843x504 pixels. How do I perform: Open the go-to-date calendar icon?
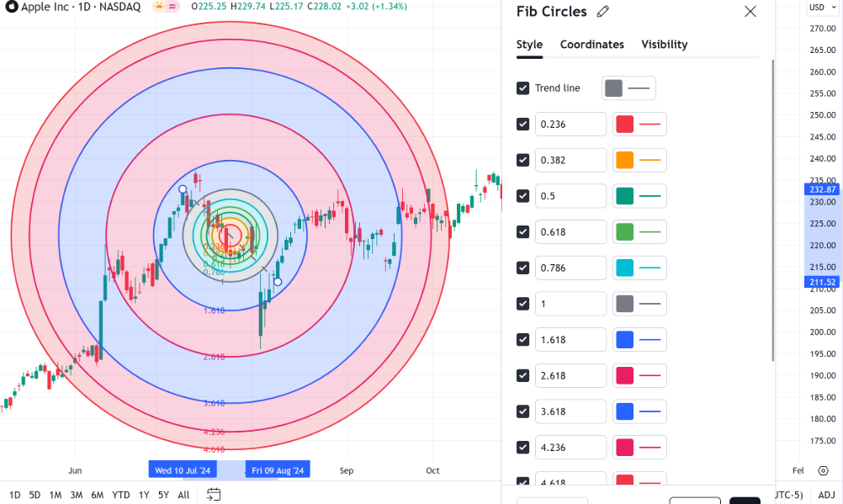(214, 494)
